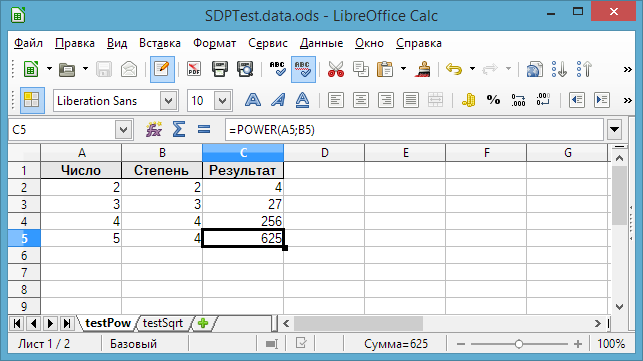Image resolution: width=643 pixels, height=361 pixels.
Task: Sort ascending
Action: click(x=559, y=69)
